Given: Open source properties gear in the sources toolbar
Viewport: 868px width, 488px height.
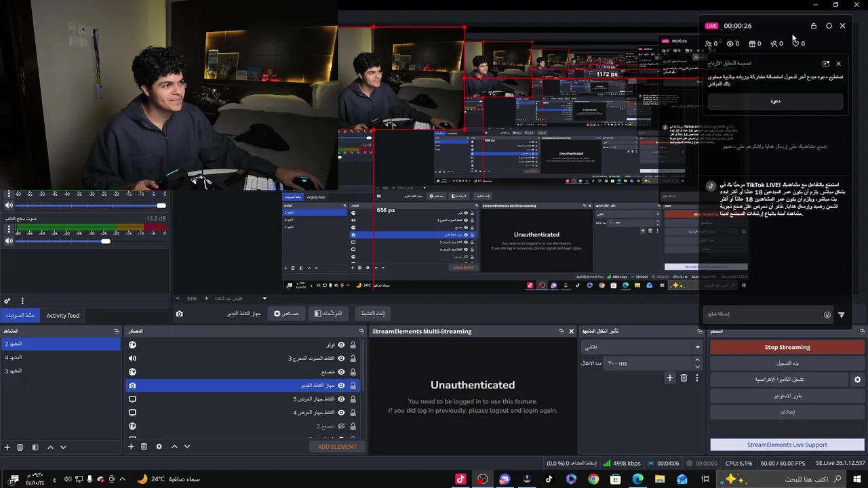Looking at the screenshot, I should (x=159, y=447).
